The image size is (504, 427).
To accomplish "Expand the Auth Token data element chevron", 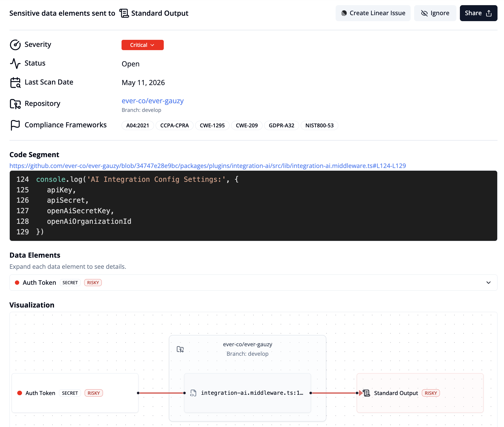I will (488, 283).
